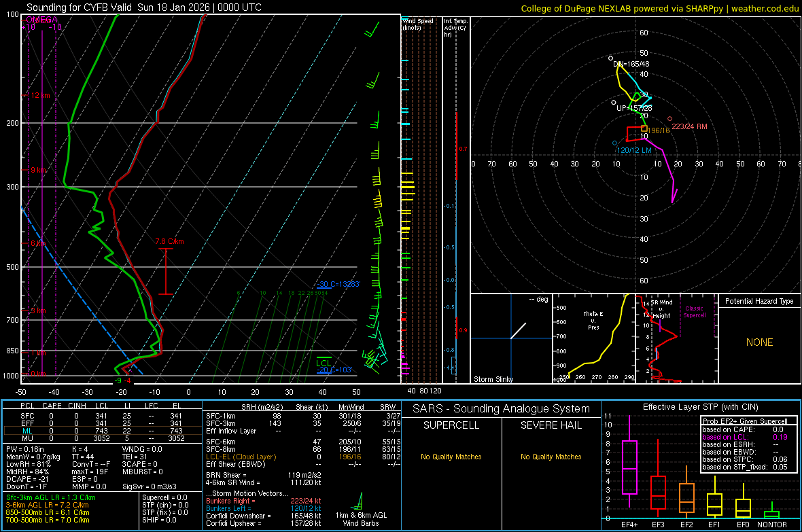Click the 'TT = 44' value
The height and width of the screenshot is (532, 802).
point(83,457)
